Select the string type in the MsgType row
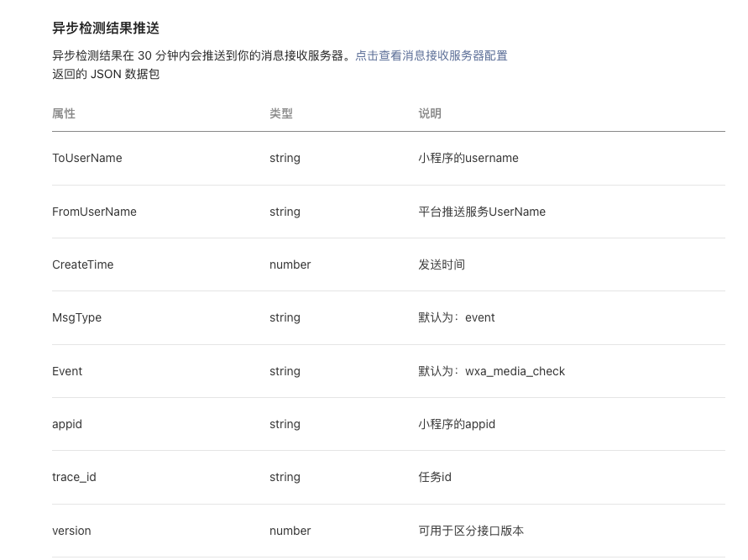This screenshot has width=748, height=560. tap(285, 317)
